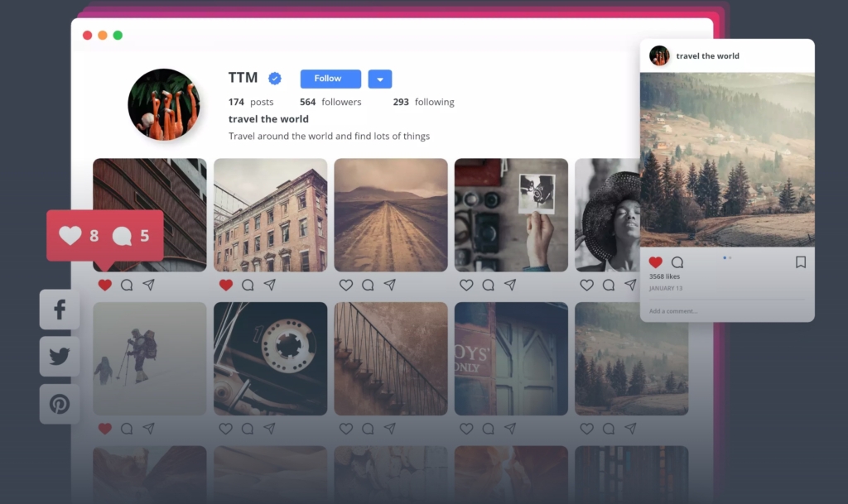Like the dirt road photo
848x504 pixels.
pos(346,285)
